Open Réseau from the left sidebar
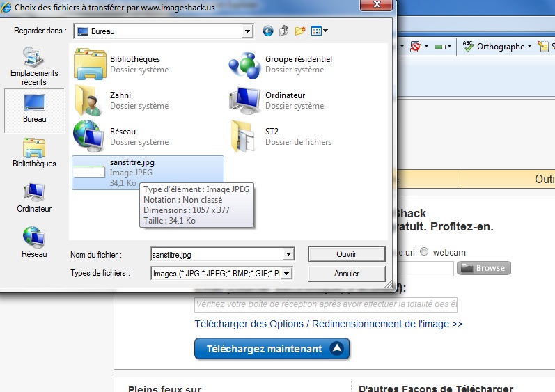 33,242
